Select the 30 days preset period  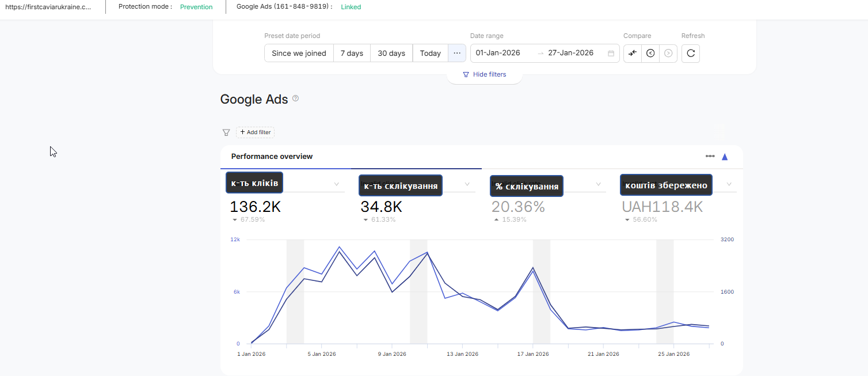[x=391, y=53]
